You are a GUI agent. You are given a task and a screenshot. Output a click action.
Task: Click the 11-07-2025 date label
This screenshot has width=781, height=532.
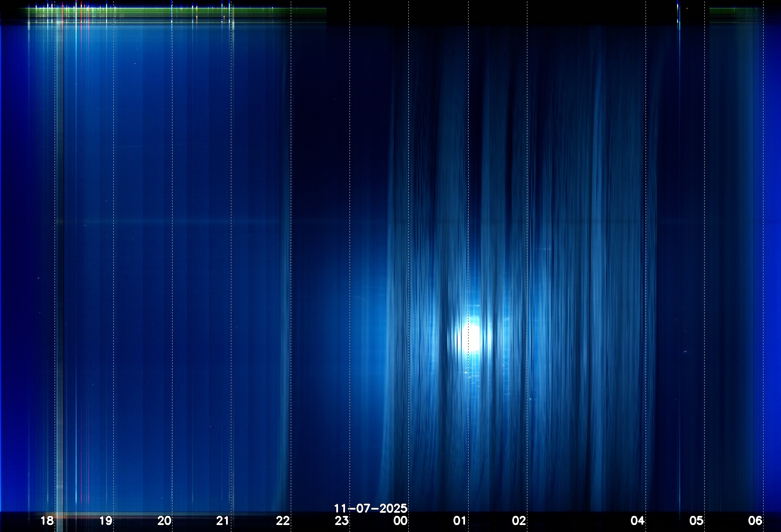[371, 508]
